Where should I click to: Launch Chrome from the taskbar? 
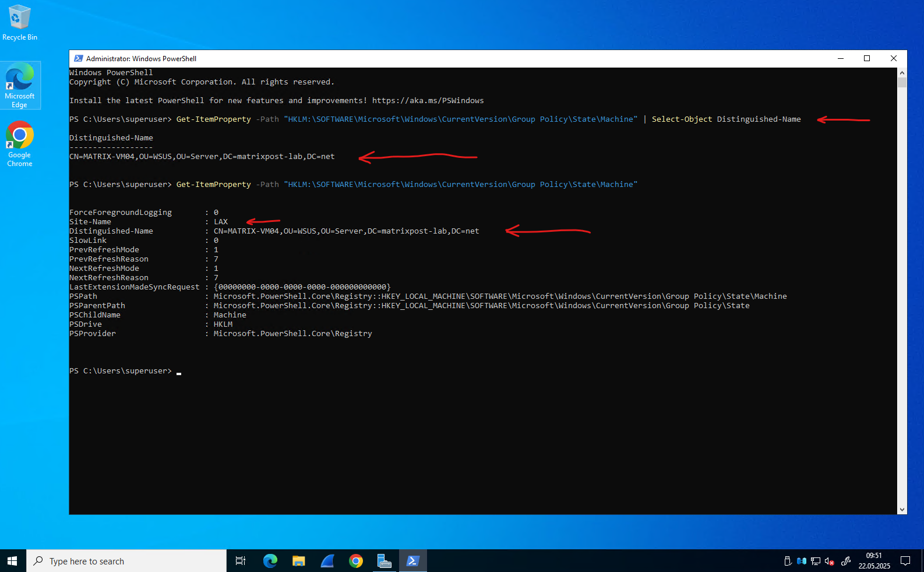(356, 561)
